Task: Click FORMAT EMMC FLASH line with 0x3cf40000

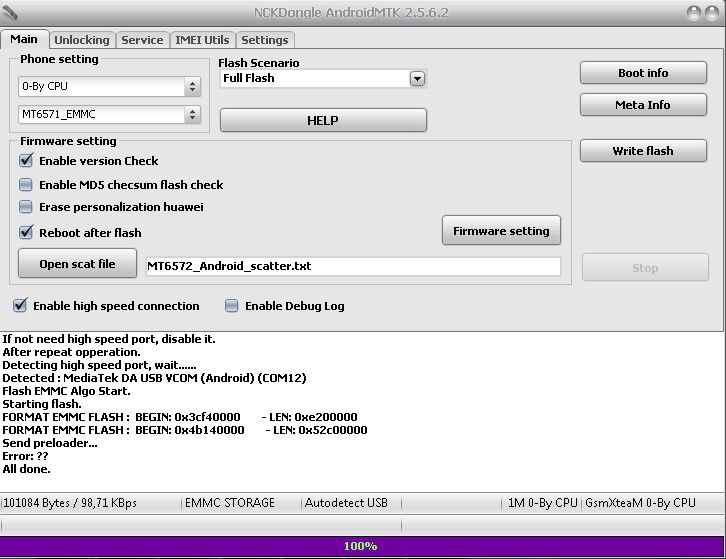Action: [x=180, y=417]
